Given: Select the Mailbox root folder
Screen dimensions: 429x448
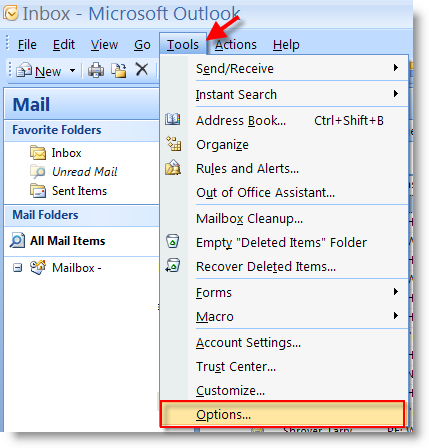Looking at the screenshot, I should click(77, 268).
